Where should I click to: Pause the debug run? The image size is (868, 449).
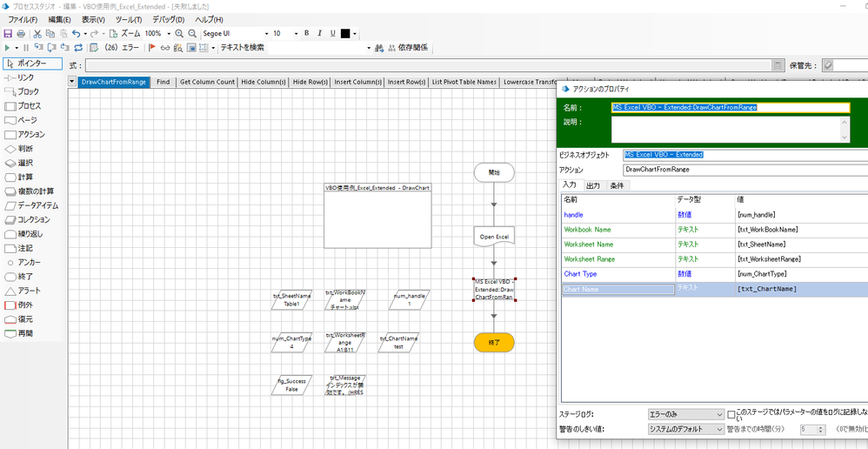click(x=26, y=48)
